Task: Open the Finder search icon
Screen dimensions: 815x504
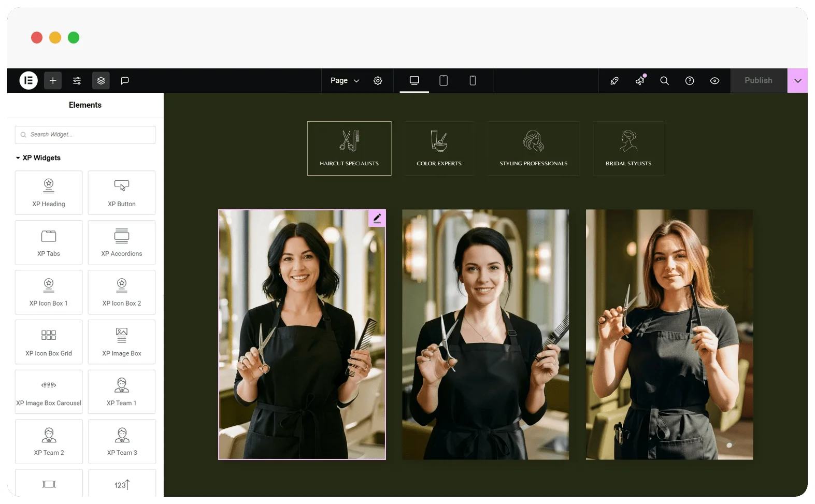Action: coord(664,80)
